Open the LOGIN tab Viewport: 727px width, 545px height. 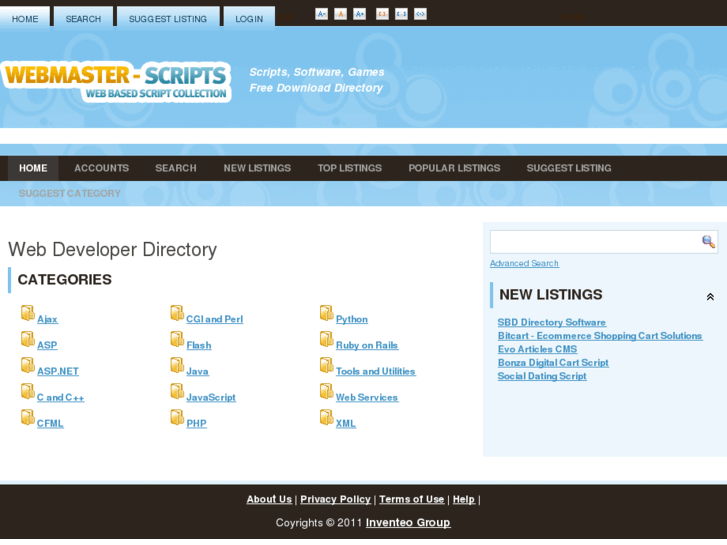(x=249, y=19)
